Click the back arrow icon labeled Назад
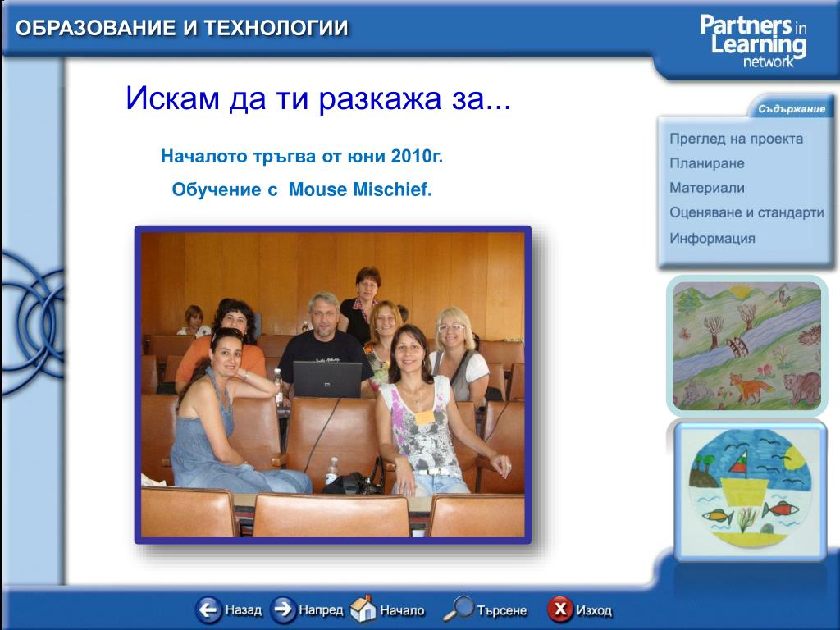Screen dimensions: 840x630 [x=208, y=609]
